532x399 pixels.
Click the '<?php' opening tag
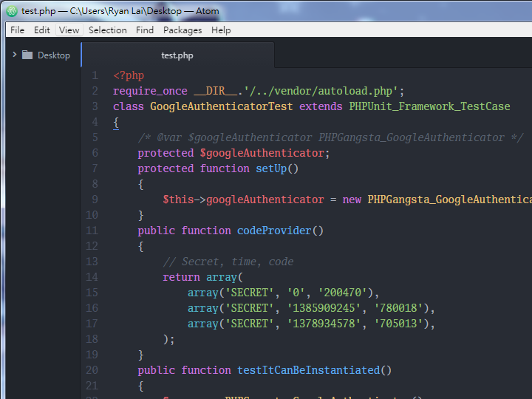tap(129, 75)
